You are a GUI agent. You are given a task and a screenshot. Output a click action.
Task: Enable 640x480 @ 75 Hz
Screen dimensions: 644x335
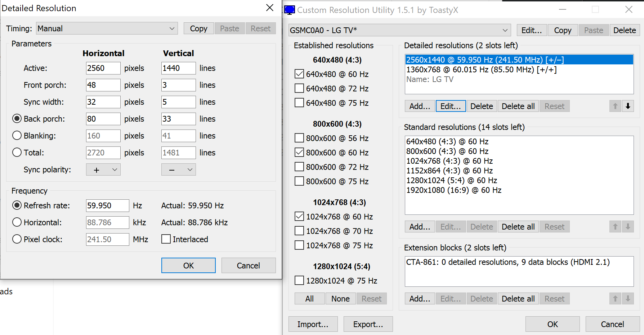coord(299,103)
